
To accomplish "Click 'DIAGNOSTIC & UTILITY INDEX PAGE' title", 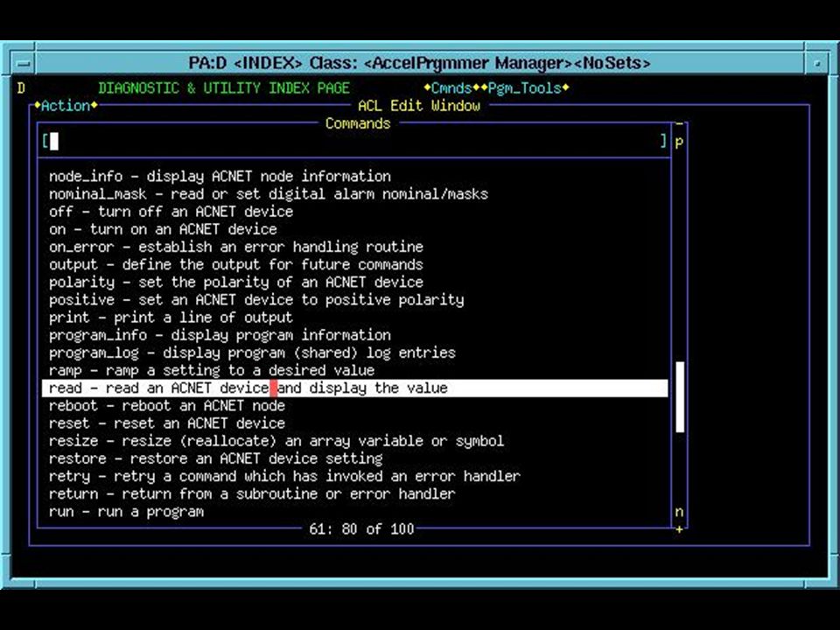I will click(x=224, y=87).
